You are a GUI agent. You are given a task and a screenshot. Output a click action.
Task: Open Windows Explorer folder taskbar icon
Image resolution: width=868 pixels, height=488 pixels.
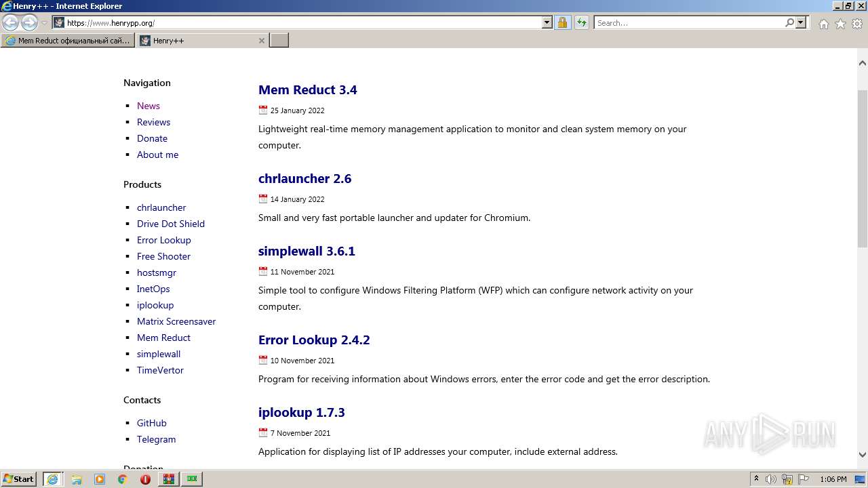pos(77,479)
